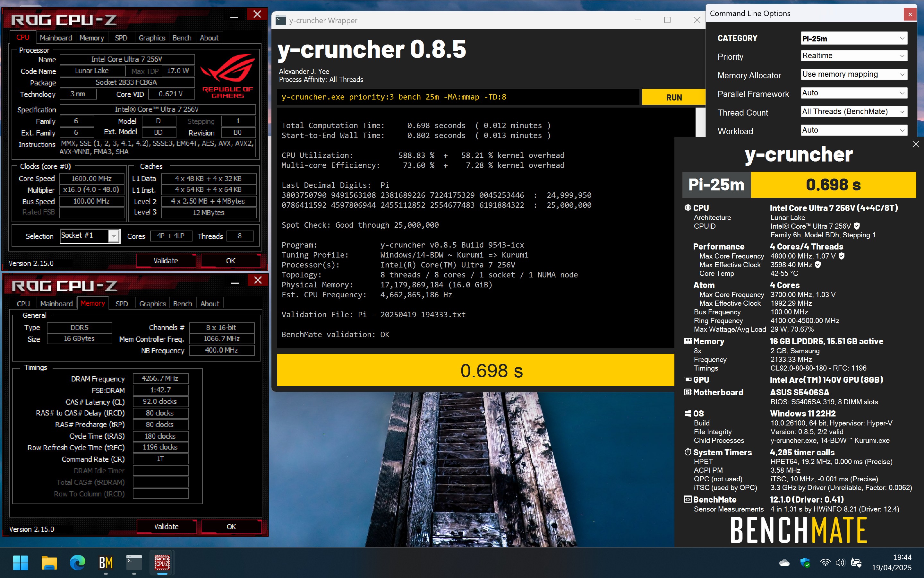Click the Motherboard section icon
This screenshot has width=924, height=578.
click(688, 392)
